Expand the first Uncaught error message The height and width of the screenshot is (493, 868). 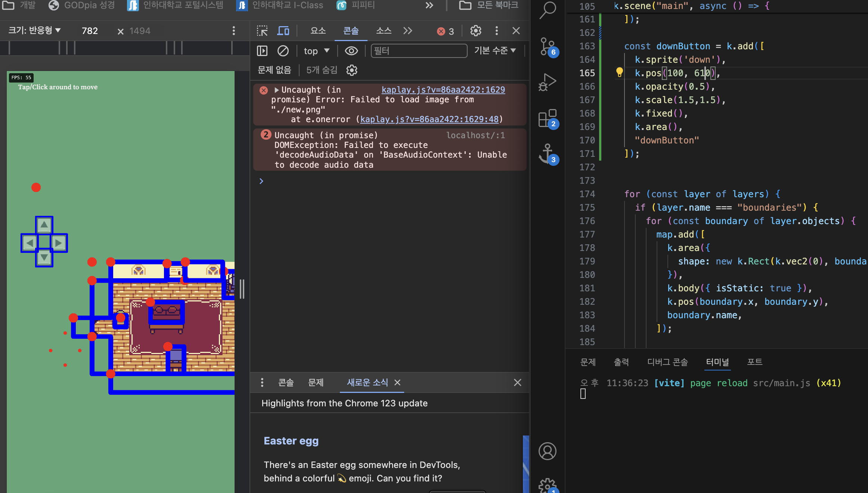pyautogui.click(x=276, y=90)
